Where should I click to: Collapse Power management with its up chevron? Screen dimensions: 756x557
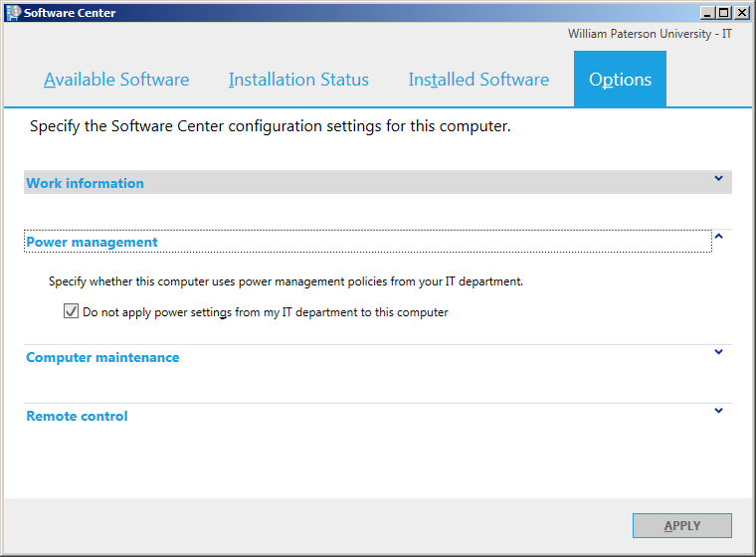(x=718, y=237)
